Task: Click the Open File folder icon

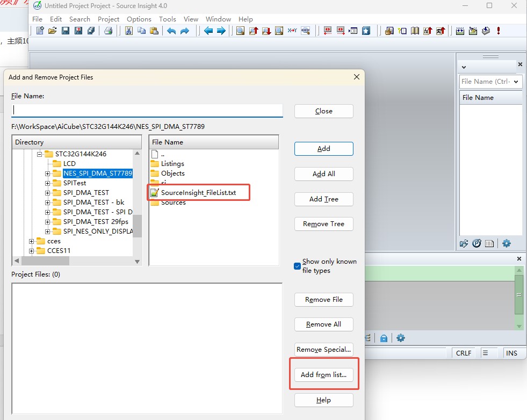Action: point(53,31)
